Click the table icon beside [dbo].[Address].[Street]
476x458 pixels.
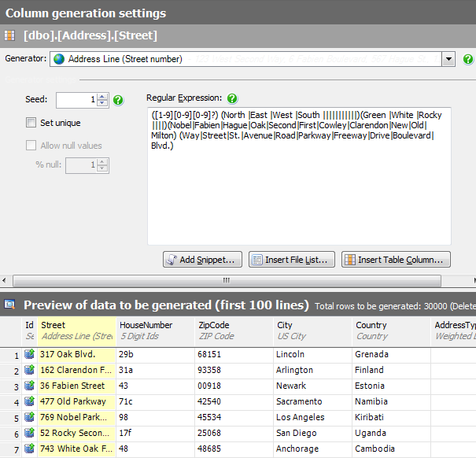pyautogui.click(x=9, y=35)
